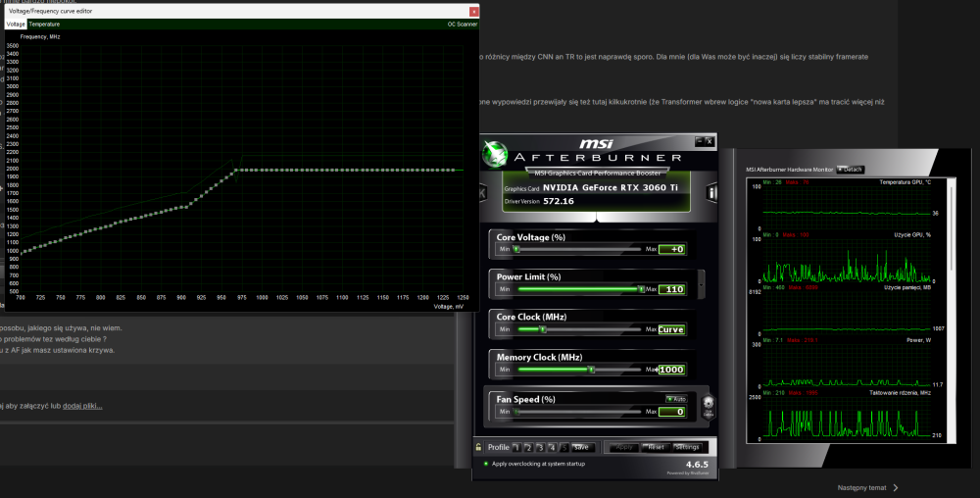Click the fan user-define icon beside Fan Speed
The image size is (980, 498).
(708, 405)
